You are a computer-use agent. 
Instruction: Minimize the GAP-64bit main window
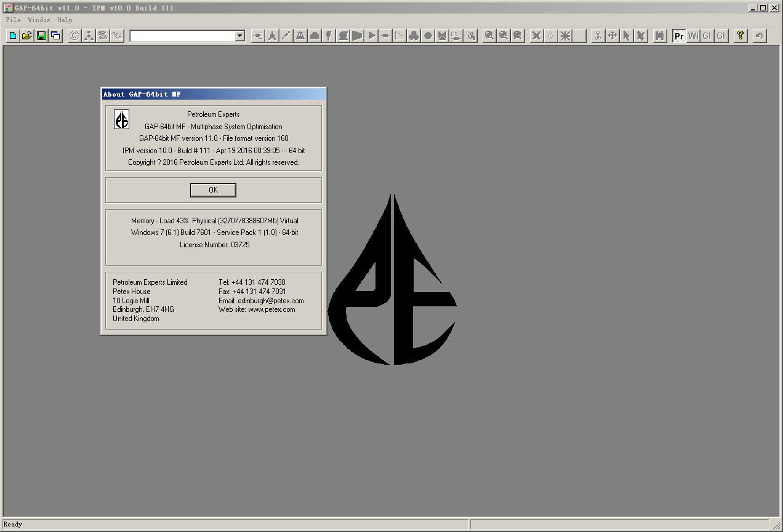click(x=753, y=7)
